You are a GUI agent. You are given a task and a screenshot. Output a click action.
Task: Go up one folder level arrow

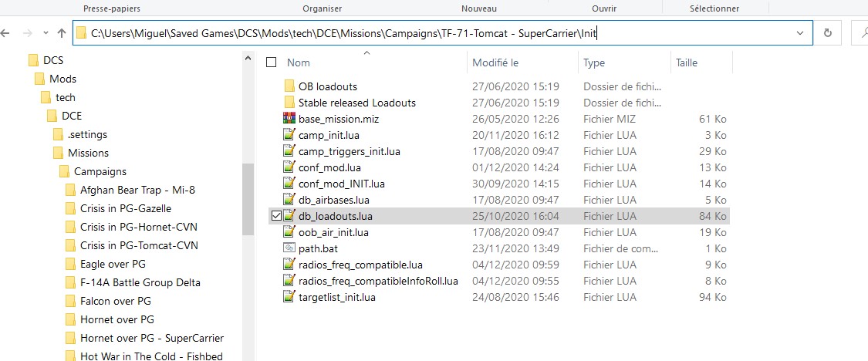[x=62, y=33]
